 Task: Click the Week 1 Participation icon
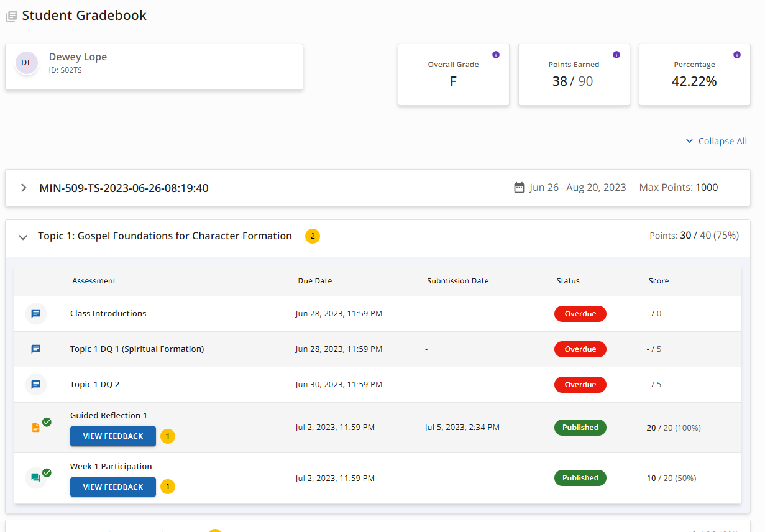coord(36,478)
